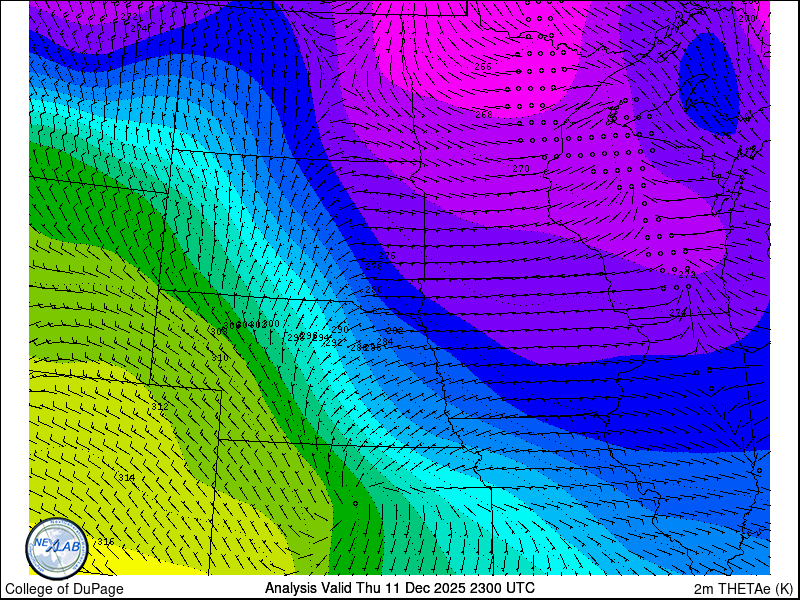800x600 pixels.
Task: Click the "College of DuPage" text
Action: coord(64,589)
